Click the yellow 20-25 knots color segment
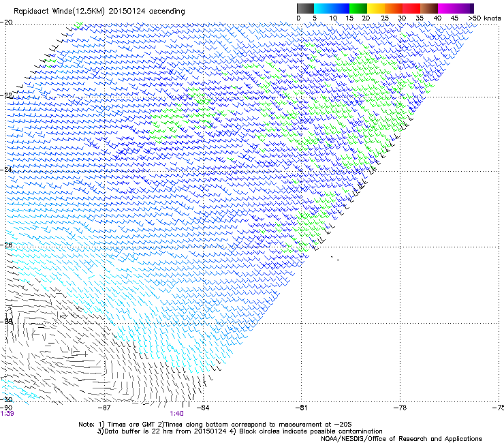 376,8
